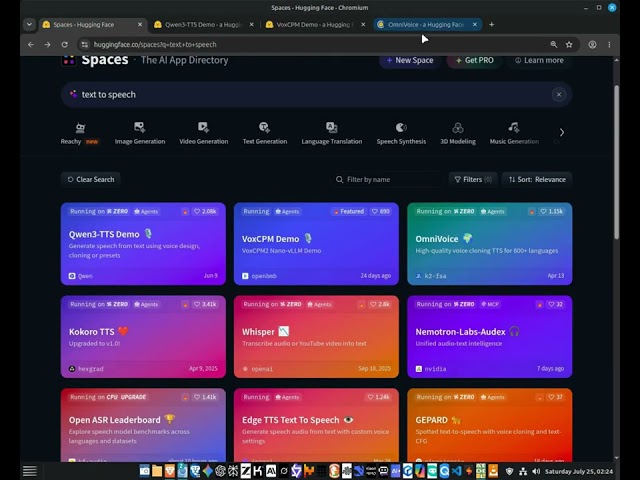Like the Whisper space (2.8k heart)
Screen dimensions: 640x480
click(380, 304)
